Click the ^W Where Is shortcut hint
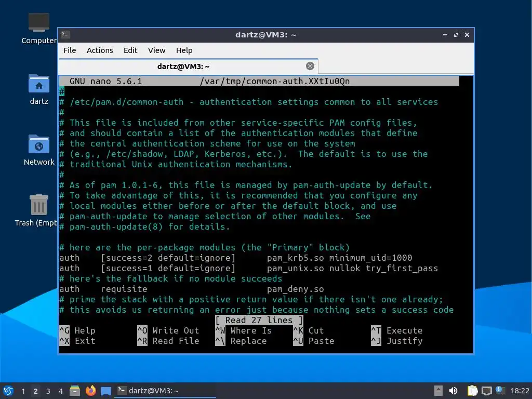Image resolution: width=532 pixels, height=399 pixels. coord(244,330)
